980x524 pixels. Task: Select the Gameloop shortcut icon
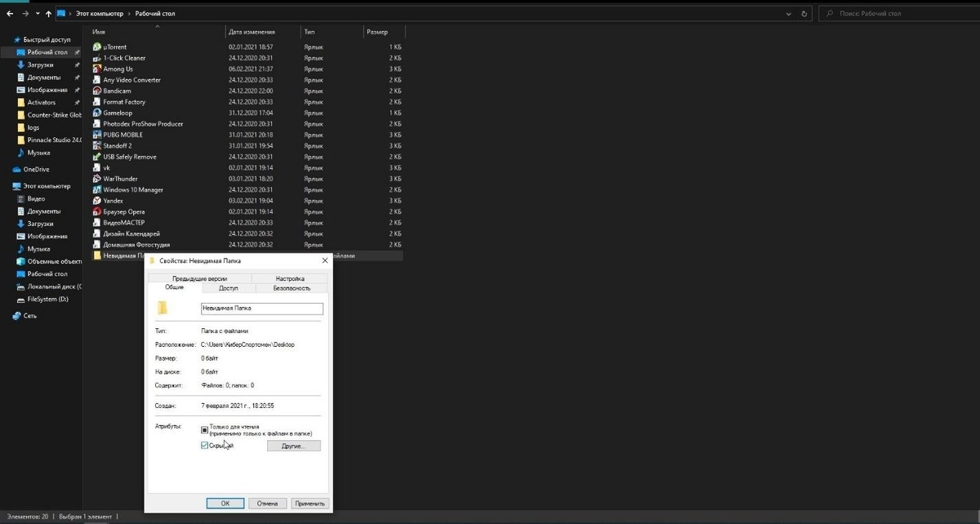coord(97,113)
